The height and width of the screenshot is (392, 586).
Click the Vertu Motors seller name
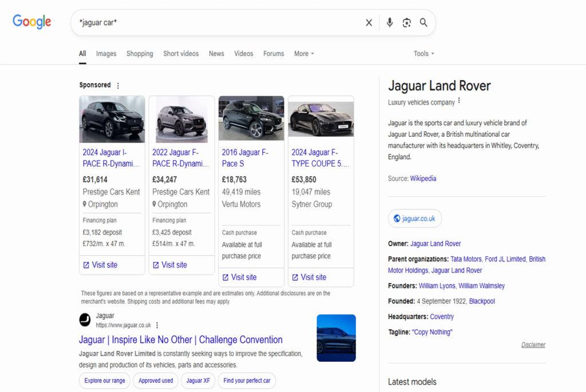click(241, 204)
